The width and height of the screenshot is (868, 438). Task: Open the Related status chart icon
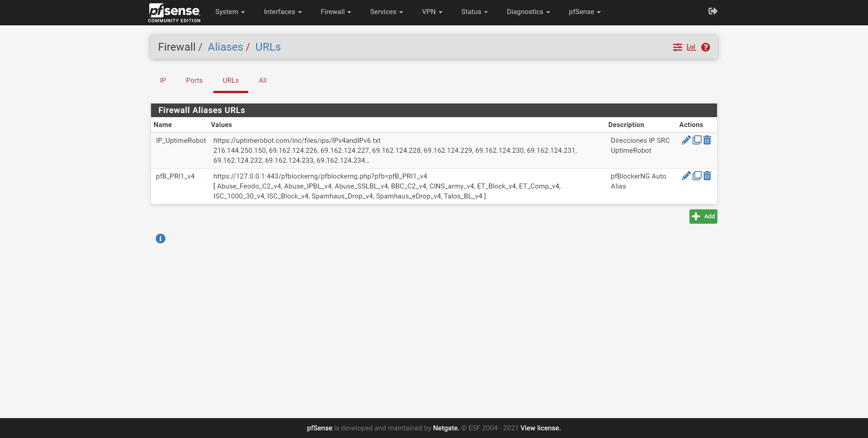(691, 47)
